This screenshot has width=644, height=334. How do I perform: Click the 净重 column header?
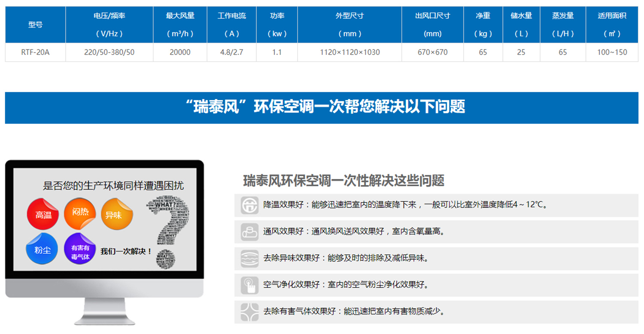(483, 24)
